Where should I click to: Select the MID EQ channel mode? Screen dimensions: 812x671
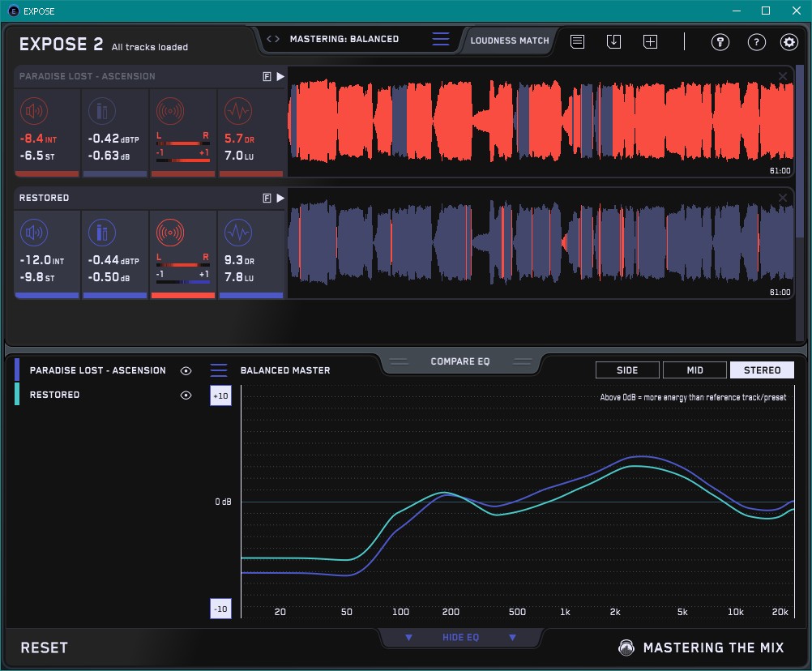click(x=694, y=370)
